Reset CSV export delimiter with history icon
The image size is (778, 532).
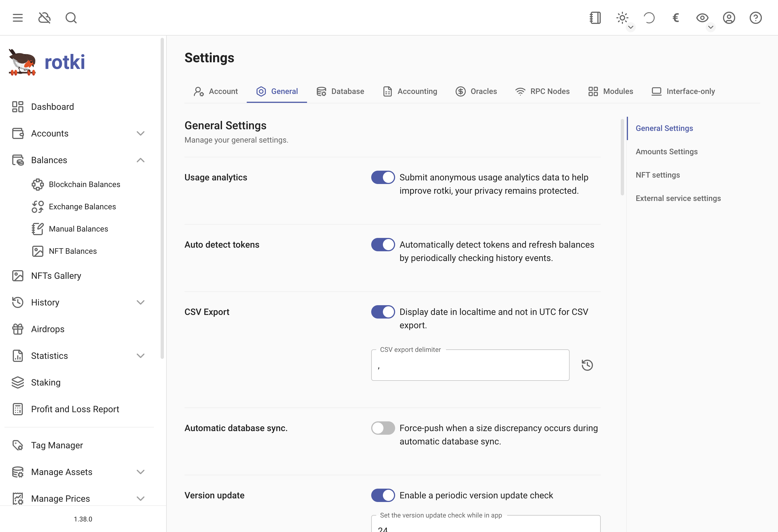[x=587, y=365]
